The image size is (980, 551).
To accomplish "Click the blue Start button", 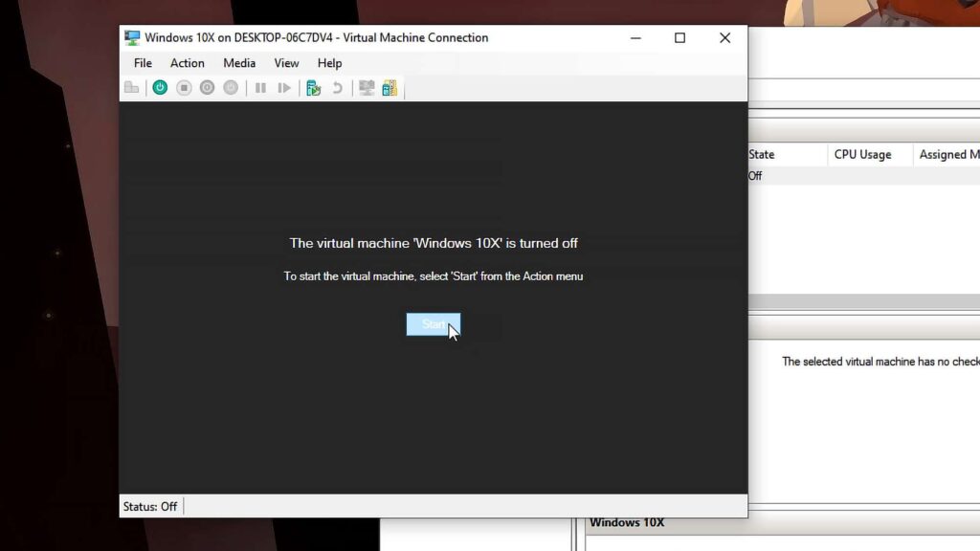I will (x=434, y=324).
